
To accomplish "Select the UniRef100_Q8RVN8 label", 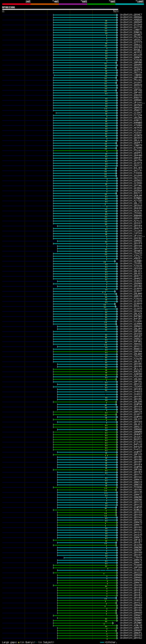I will [x=131, y=63].
